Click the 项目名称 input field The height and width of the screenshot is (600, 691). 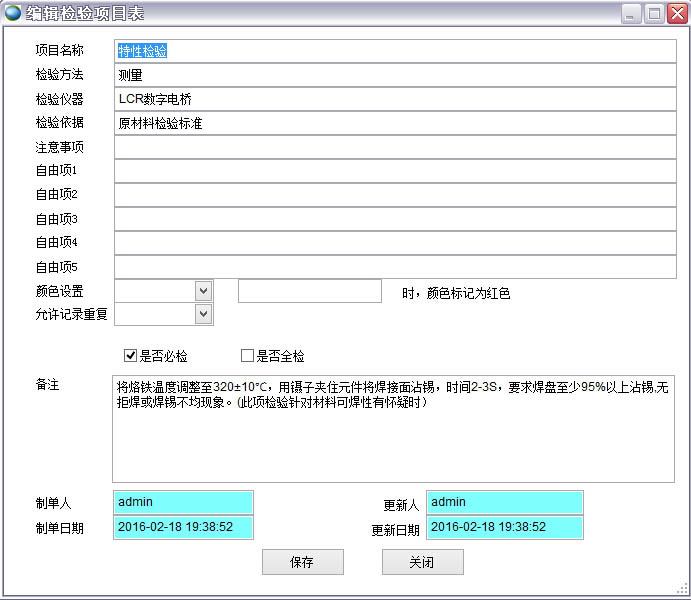(395, 51)
